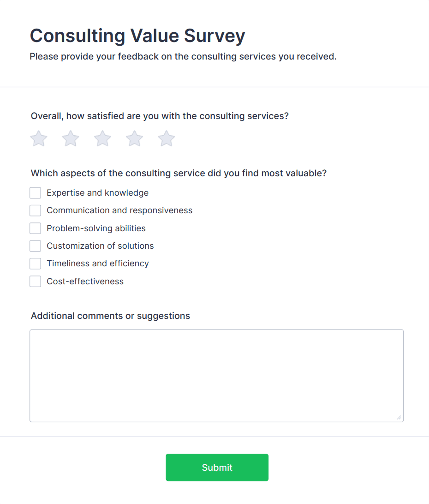
Task: Click the textarea resize grip
Action: [399, 417]
